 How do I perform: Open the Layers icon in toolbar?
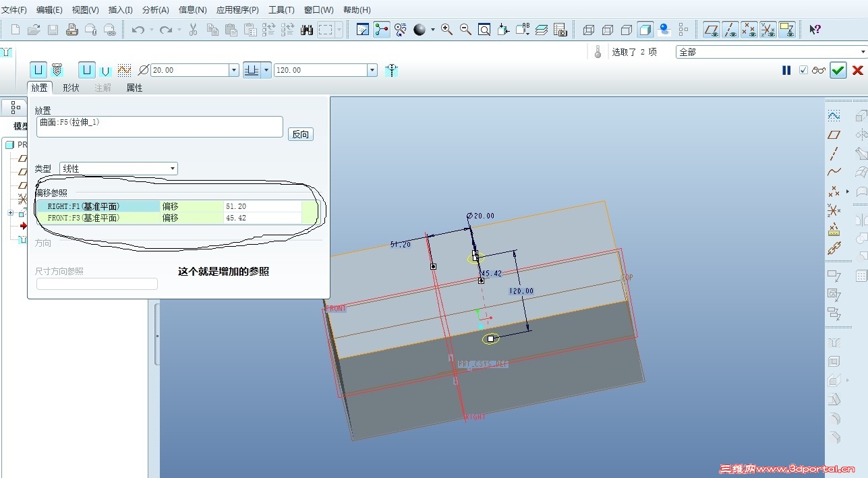click(x=541, y=30)
